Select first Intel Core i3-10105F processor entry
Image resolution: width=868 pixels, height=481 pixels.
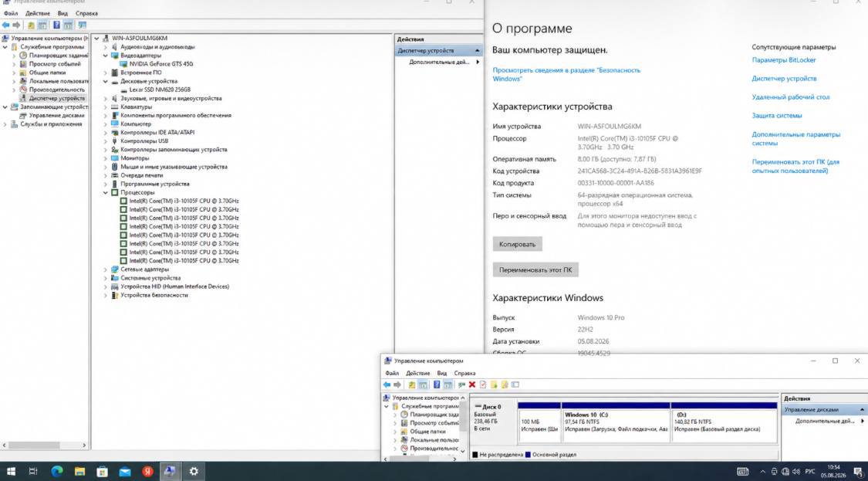coord(184,202)
